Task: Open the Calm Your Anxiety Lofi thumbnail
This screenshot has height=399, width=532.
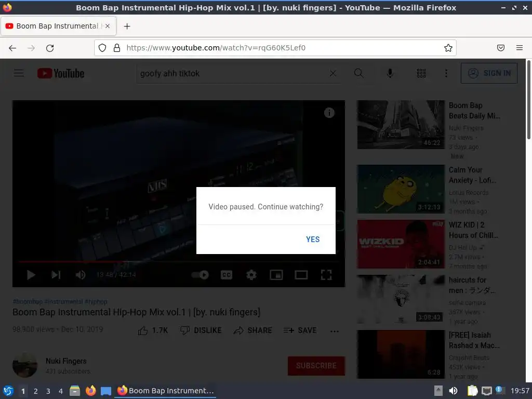Action: [x=401, y=189]
